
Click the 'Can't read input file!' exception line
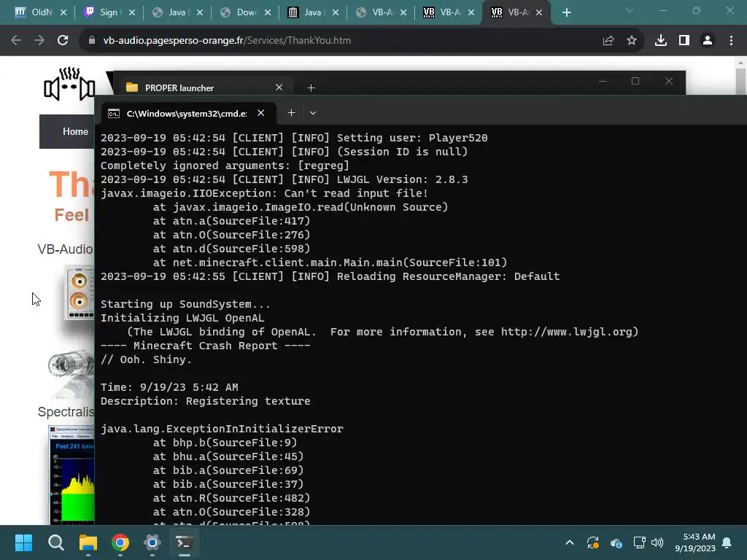[x=264, y=193]
